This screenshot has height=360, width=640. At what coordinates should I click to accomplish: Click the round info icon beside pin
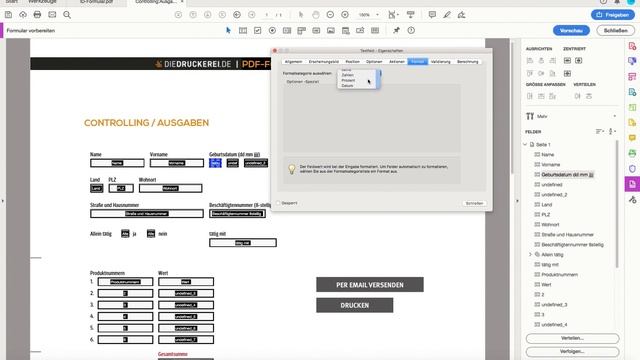click(411, 30)
